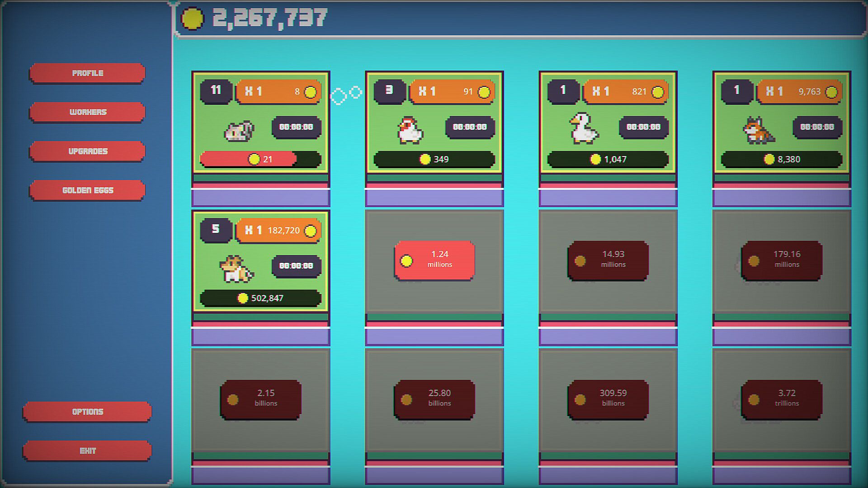
Task: Unlock the slot costing 1.24 millions
Action: [x=434, y=261]
